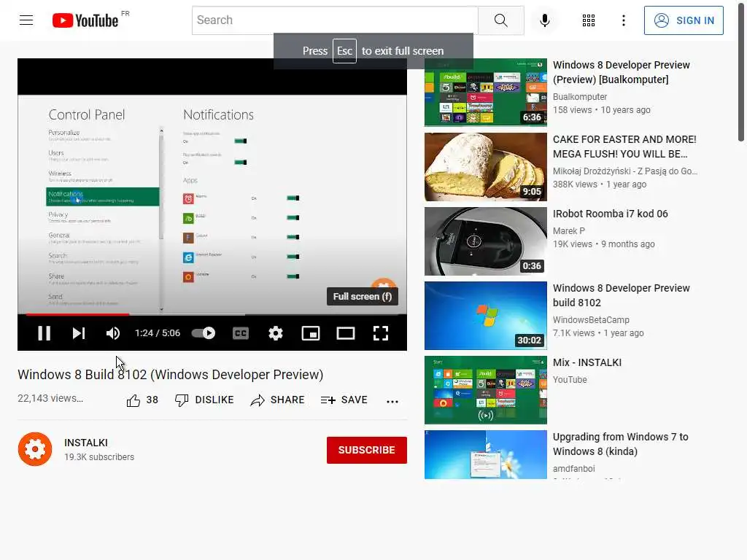Click the SIGN IN button

[x=683, y=20]
